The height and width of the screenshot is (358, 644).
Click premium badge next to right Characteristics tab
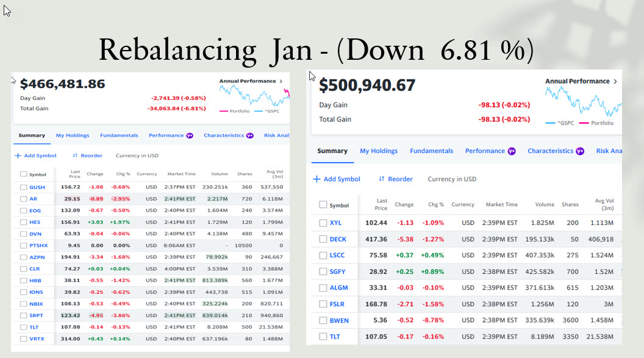(579, 151)
